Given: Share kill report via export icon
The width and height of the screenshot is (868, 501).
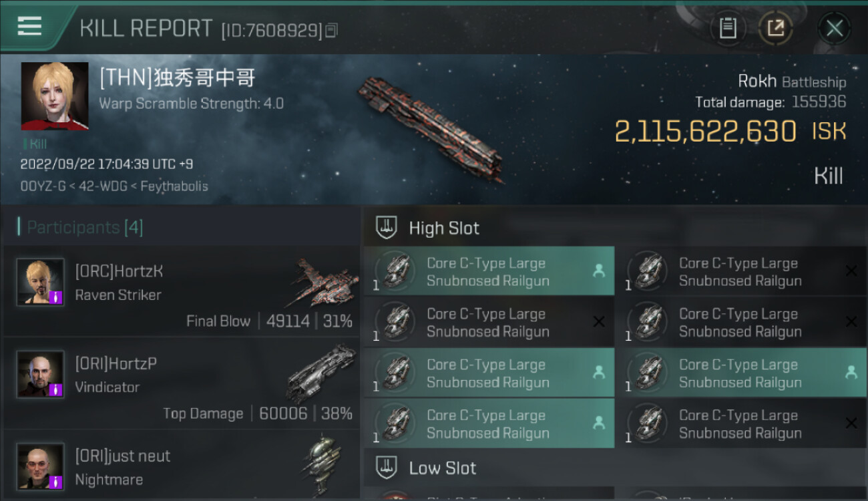Looking at the screenshot, I should click(775, 28).
